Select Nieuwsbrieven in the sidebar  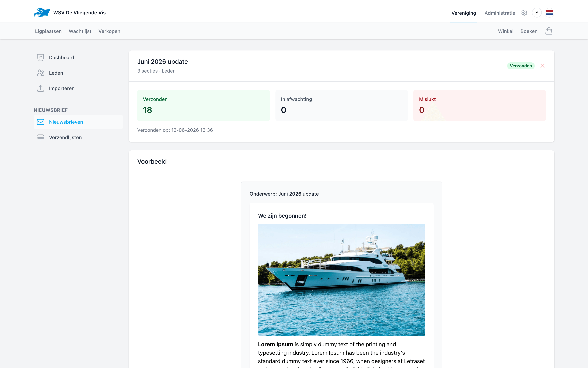coord(78,122)
